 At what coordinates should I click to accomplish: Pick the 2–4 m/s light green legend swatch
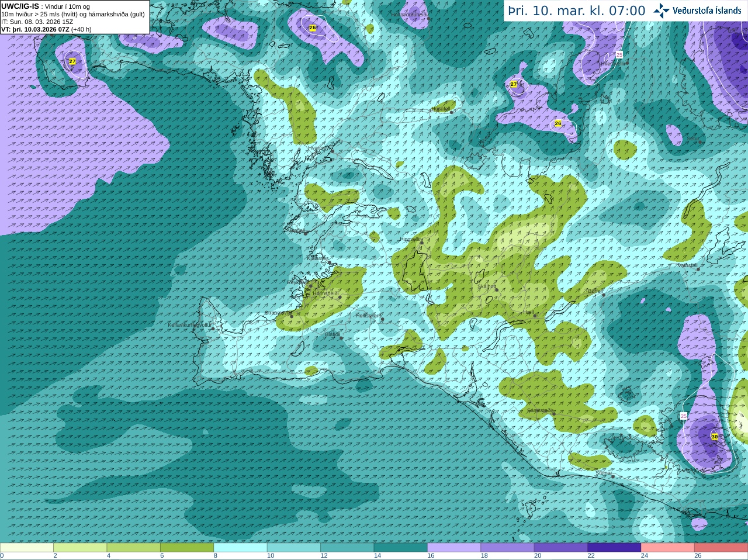[80, 548]
